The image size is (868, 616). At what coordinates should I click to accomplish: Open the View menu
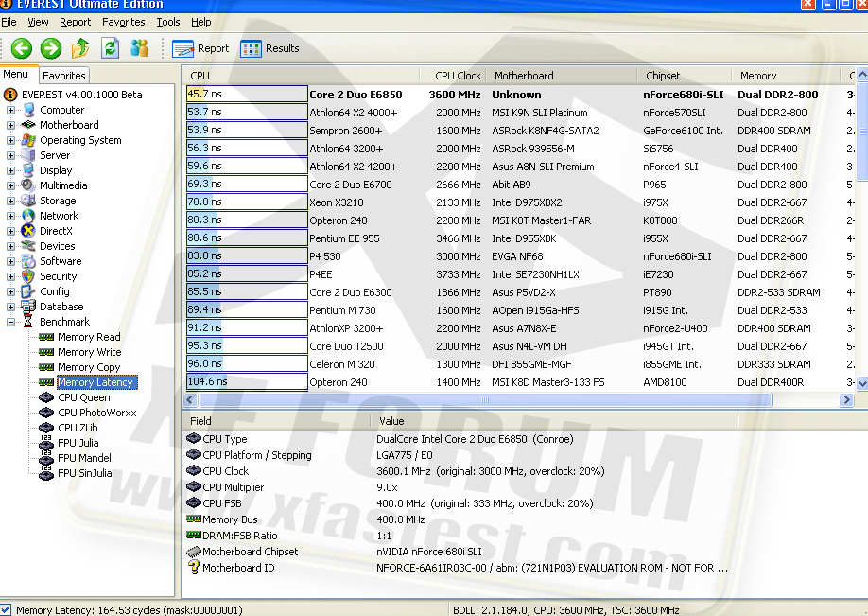38,22
